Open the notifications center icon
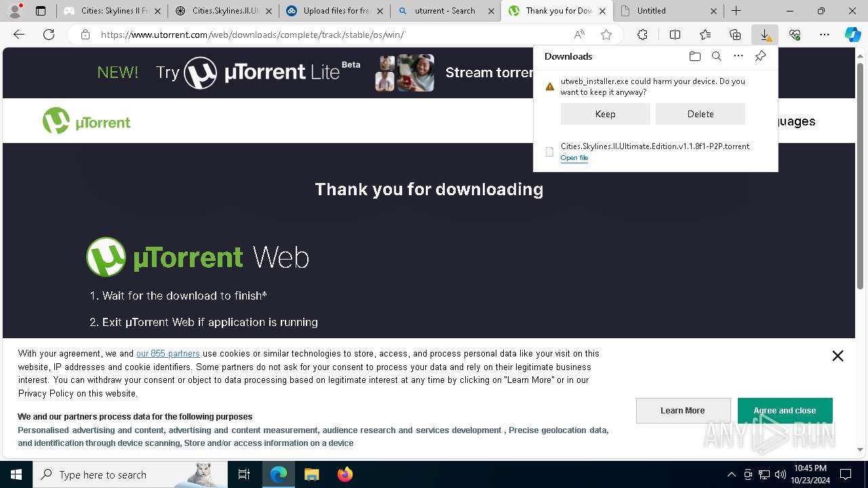Viewport: 868px width, 488px height. point(846,474)
